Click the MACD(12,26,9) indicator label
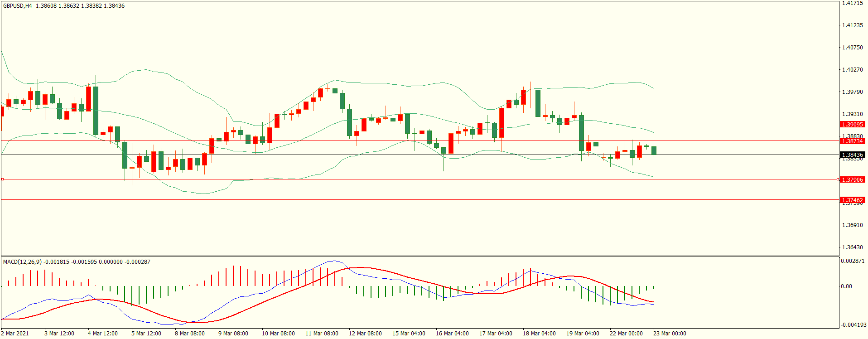 click(22, 262)
